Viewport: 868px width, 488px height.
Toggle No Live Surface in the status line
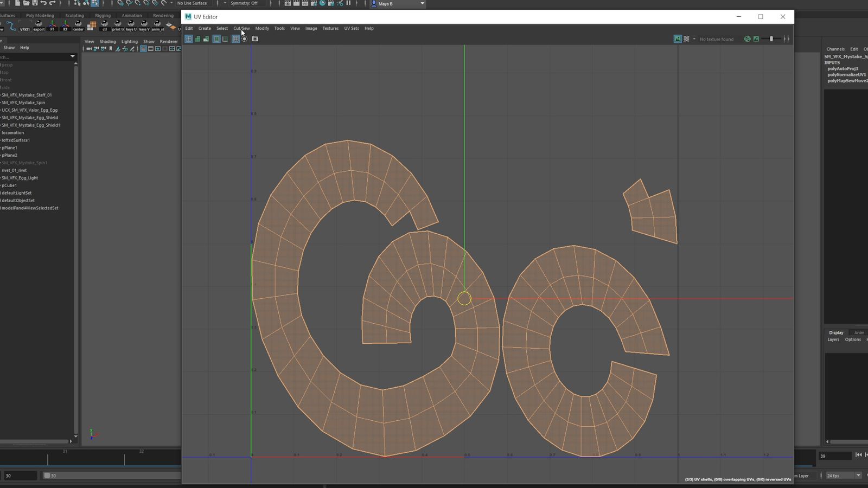tap(193, 3)
